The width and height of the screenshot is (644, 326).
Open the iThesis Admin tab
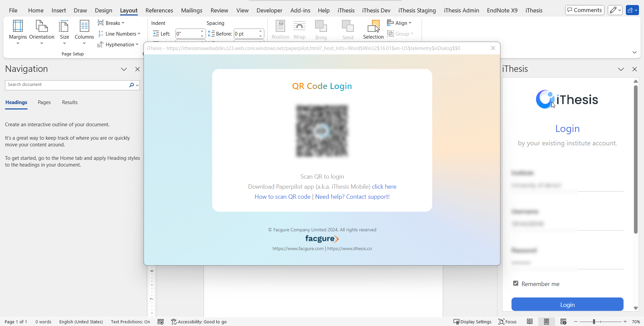tap(461, 10)
